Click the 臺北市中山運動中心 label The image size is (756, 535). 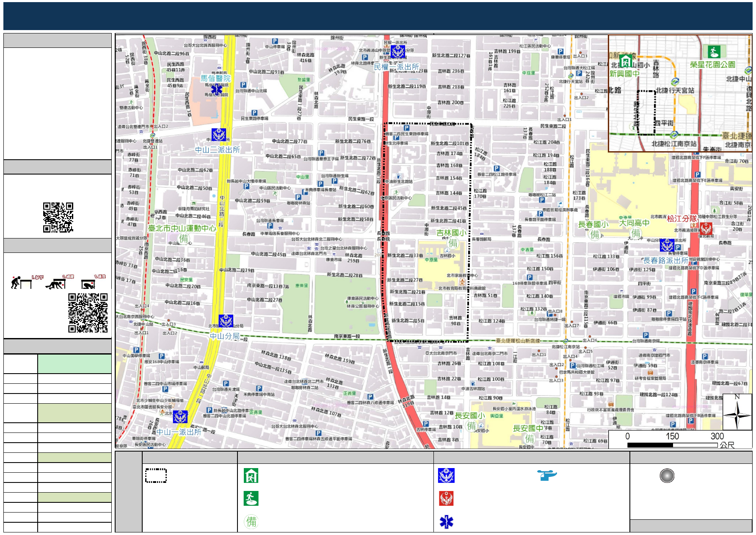pos(182,228)
